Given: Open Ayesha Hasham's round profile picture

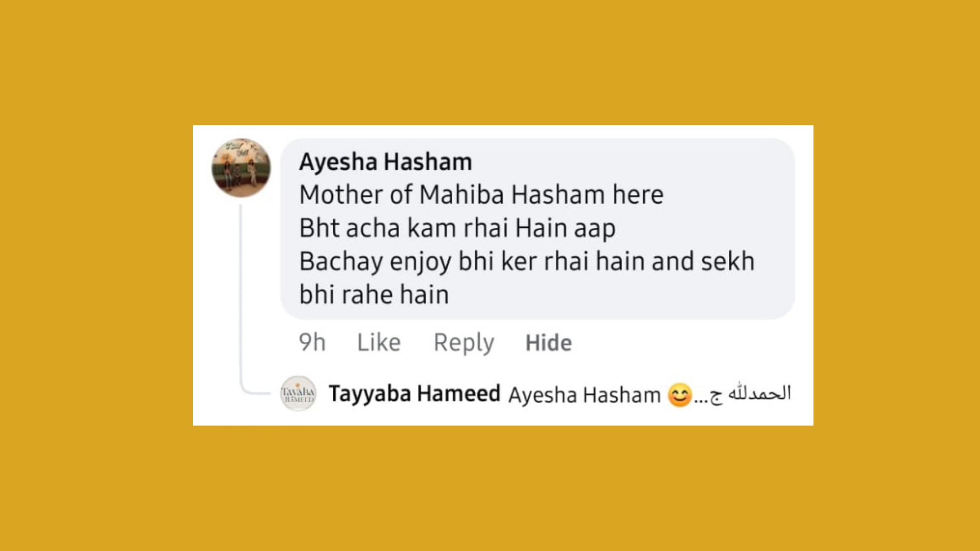Looking at the screenshot, I should pos(241,168).
